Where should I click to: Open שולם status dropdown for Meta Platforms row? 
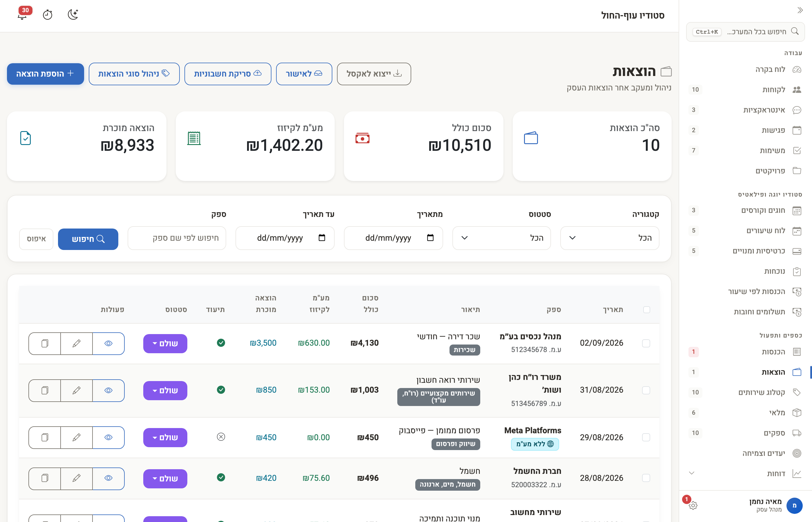(x=165, y=437)
